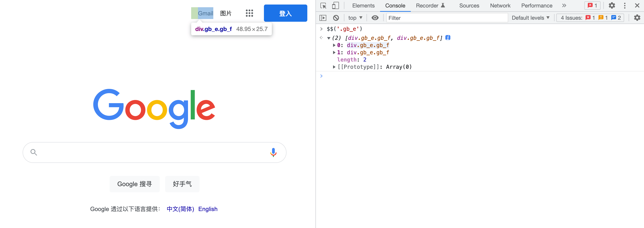
Task: Click the blue 登入 sign-in button
Action: pos(285,13)
